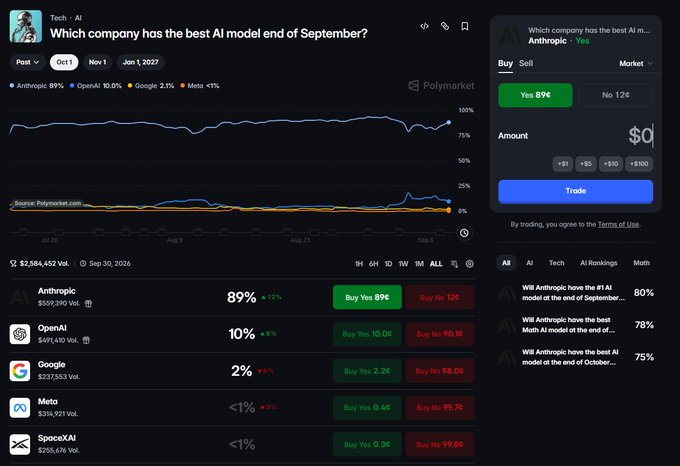Switch to the Buy tab

click(x=505, y=63)
